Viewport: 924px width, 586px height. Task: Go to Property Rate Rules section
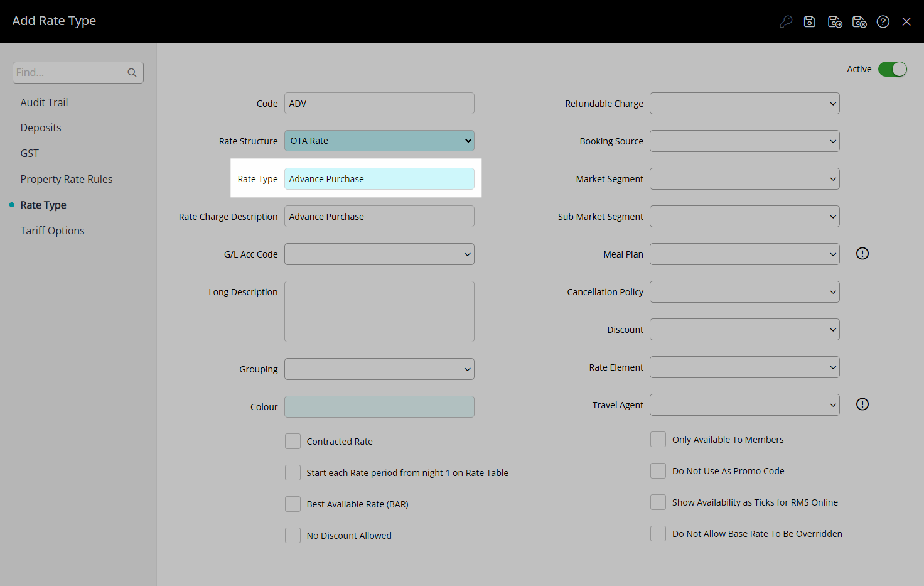click(67, 179)
